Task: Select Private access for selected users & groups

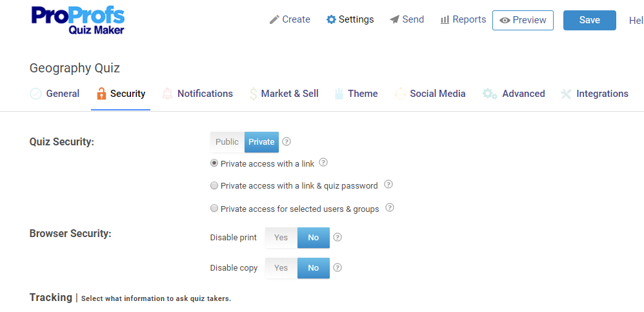Action: tap(214, 209)
